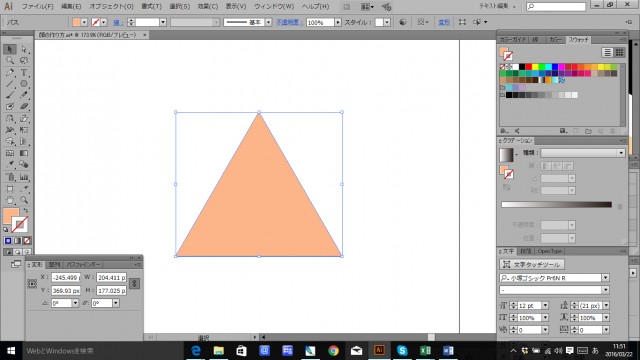
Task: Select the Shape Builder tool
Action: pos(10,141)
